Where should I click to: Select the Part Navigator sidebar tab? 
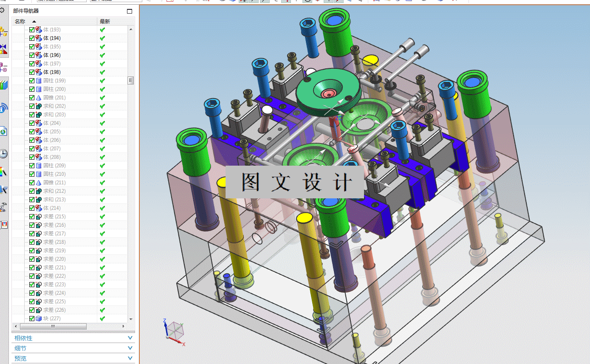coord(4,67)
